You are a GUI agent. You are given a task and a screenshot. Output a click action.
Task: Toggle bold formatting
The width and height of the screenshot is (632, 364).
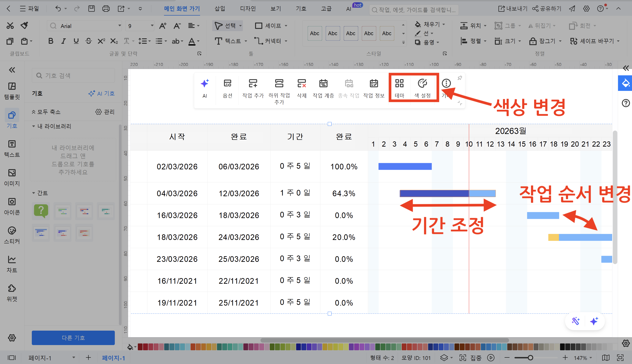click(x=51, y=41)
